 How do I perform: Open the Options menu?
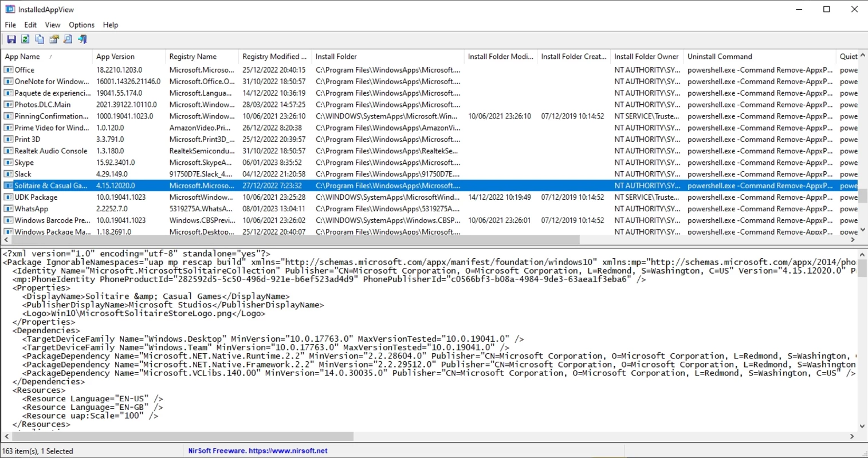81,25
